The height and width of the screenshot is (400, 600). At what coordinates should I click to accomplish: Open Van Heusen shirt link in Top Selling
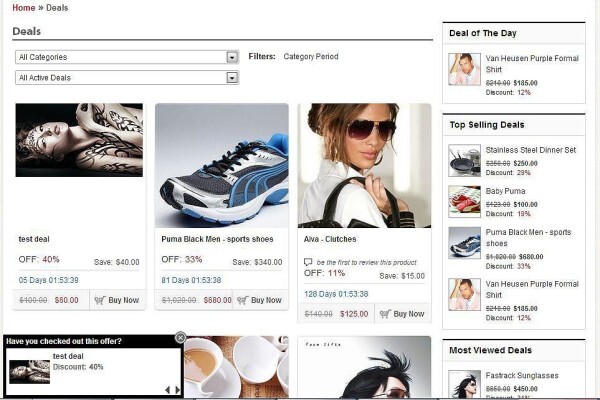532,289
